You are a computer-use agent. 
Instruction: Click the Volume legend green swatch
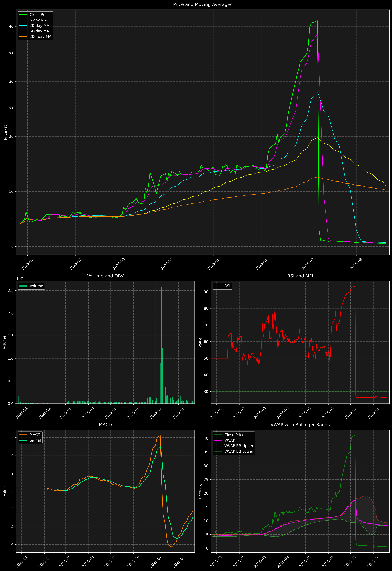[x=23, y=286]
